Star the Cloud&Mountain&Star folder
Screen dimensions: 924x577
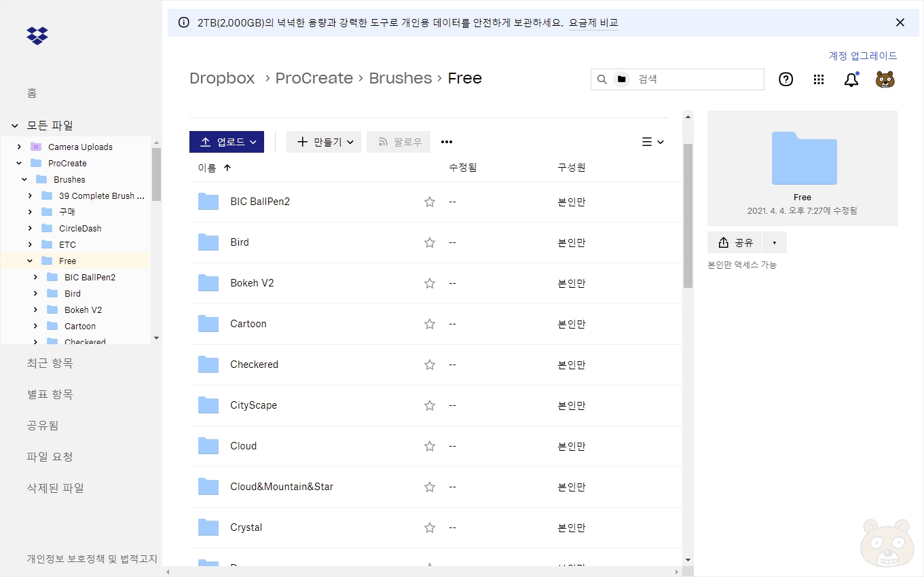[429, 487]
